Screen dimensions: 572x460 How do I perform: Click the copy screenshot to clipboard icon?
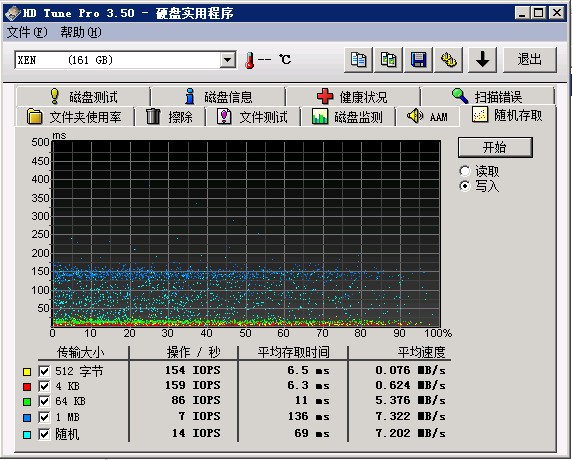[x=388, y=59]
